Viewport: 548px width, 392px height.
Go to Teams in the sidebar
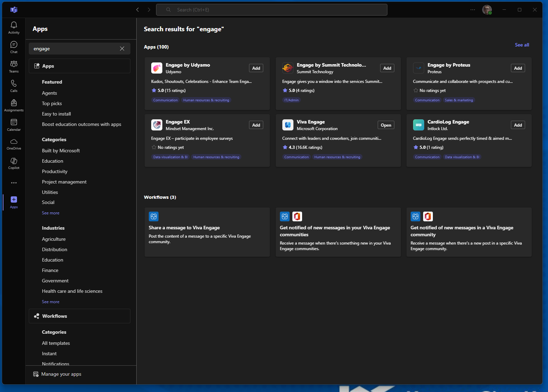pos(14,66)
